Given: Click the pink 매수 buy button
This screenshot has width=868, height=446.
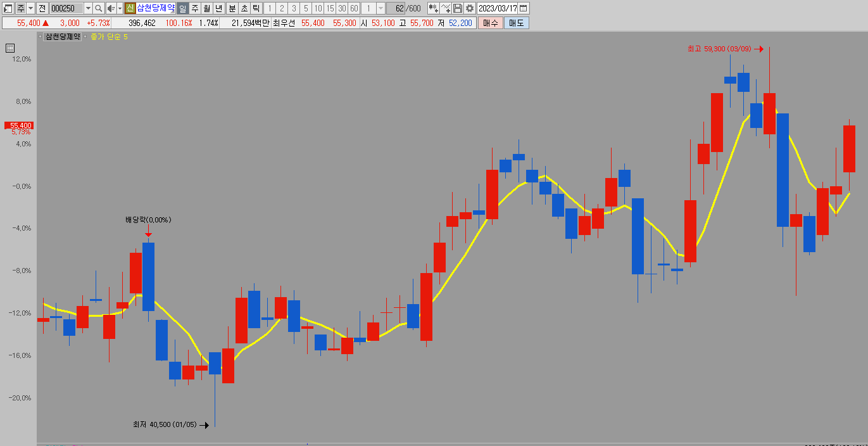Looking at the screenshot, I should 491,23.
